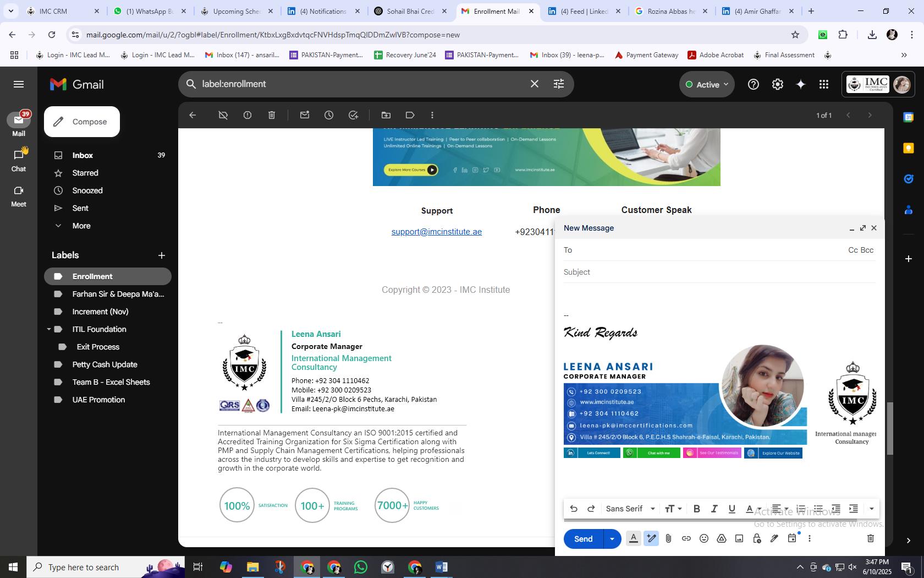This screenshot has width=924, height=578.
Task: Discard the draft using the trash icon
Action: 871,538
